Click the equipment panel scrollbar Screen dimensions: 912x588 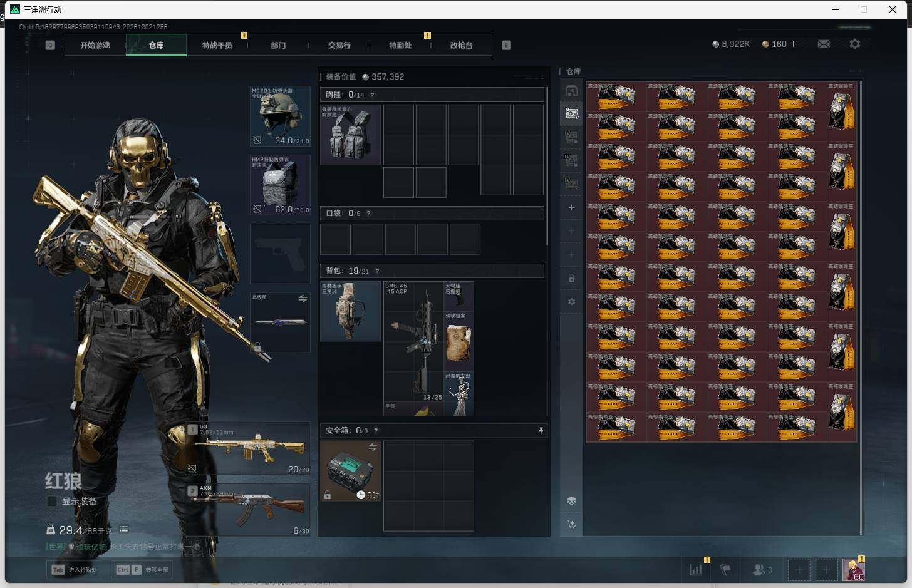(x=547, y=166)
